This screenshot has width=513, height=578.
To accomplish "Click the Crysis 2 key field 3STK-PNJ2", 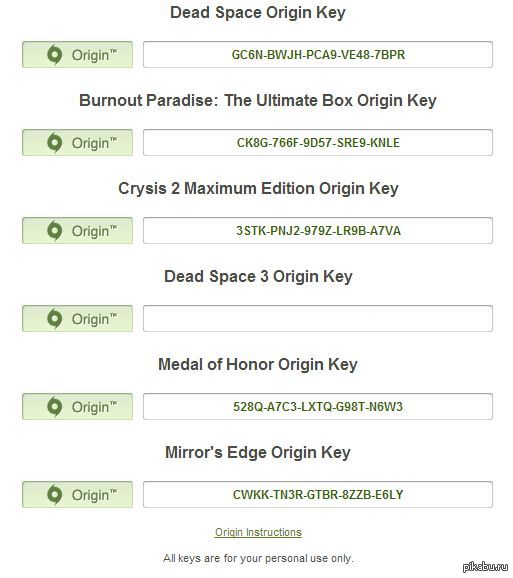I will pyautogui.click(x=318, y=231).
